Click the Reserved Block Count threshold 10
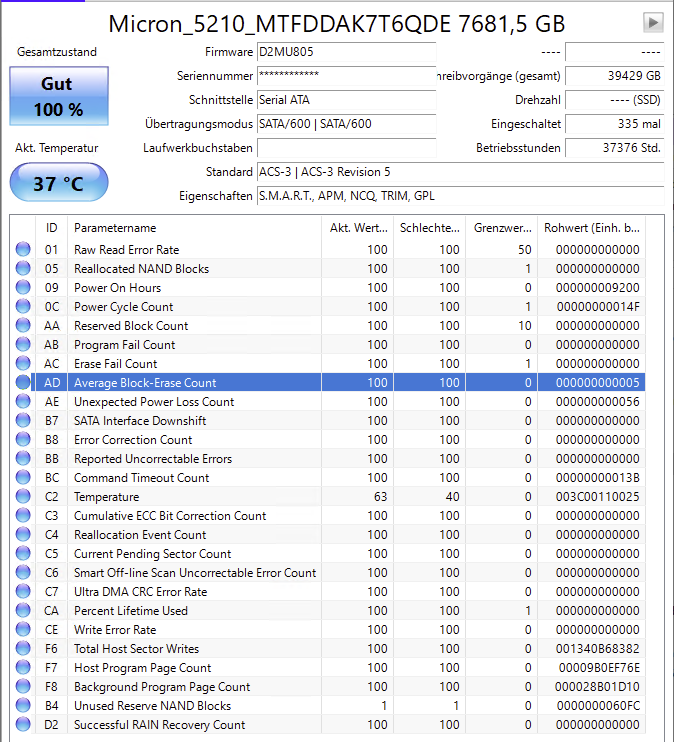This screenshot has height=742, width=674. 524,326
